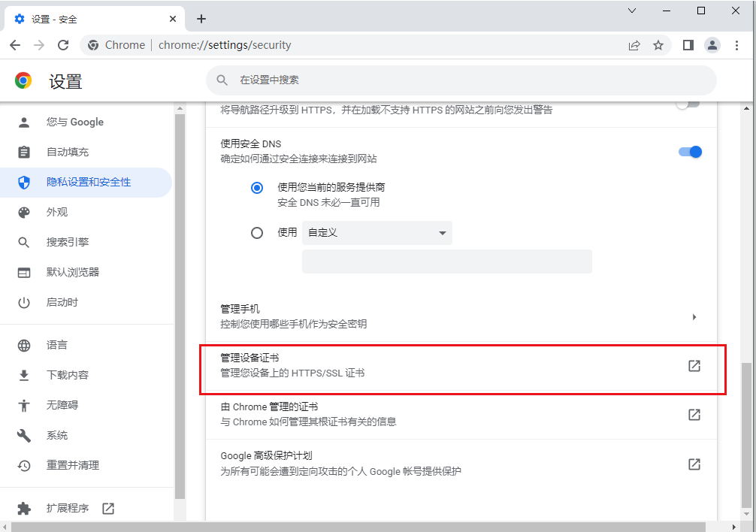Open the Chrome browser menu (three dots)
This screenshot has width=756, height=532.
tap(736, 45)
